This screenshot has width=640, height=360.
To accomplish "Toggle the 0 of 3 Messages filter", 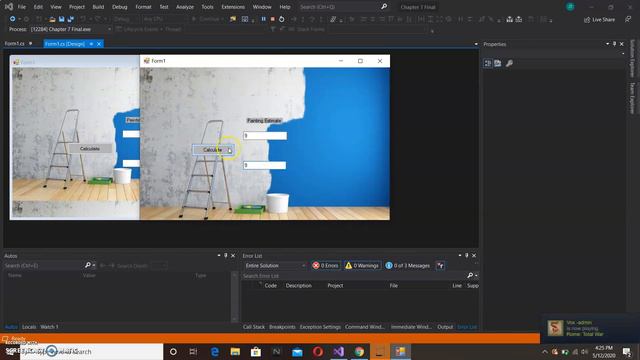I will click(408, 266).
